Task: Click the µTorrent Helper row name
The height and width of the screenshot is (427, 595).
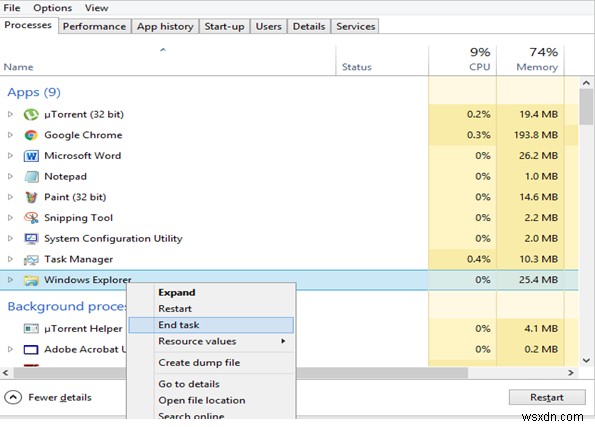Action: (83, 329)
